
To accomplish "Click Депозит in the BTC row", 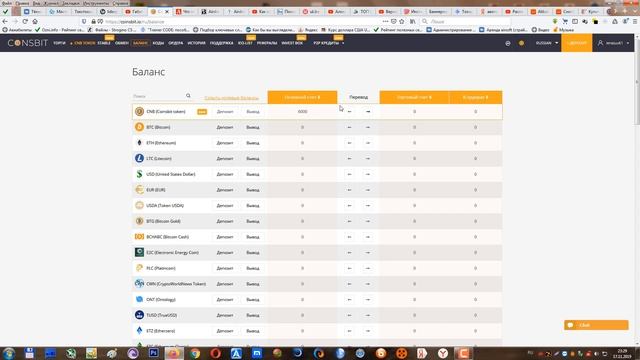I will pyautogui.click(x=225, y=127).
